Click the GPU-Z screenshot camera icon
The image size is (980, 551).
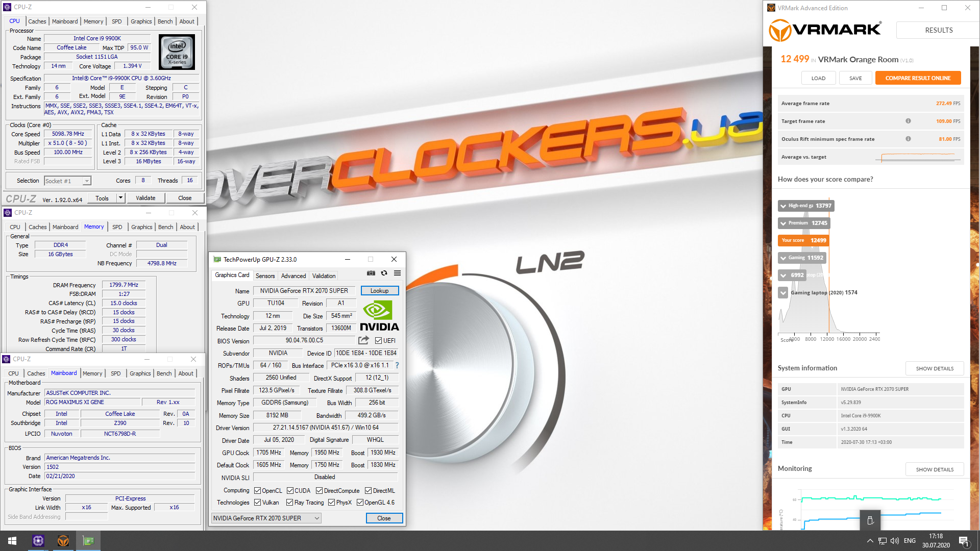(x=371, y=273)
